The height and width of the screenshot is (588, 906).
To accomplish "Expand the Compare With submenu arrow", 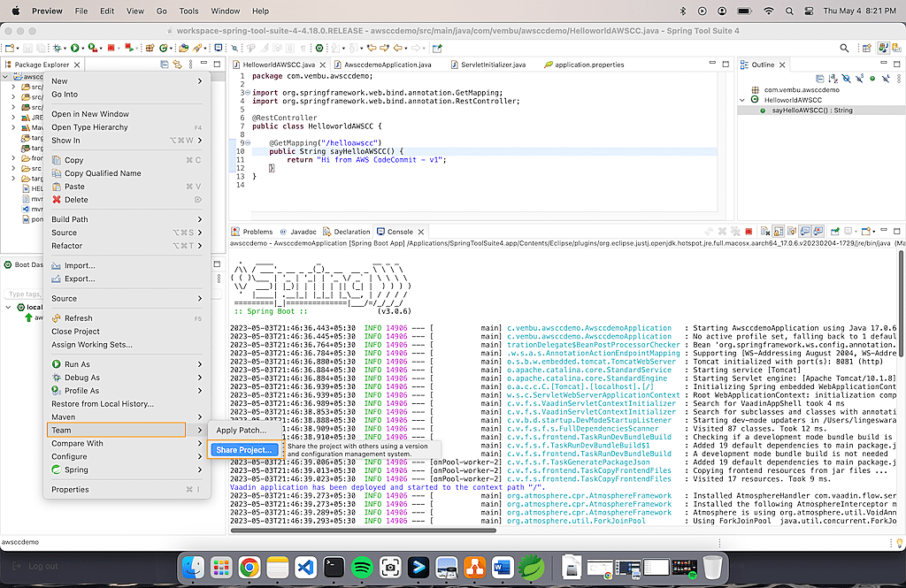I will coord(200,443).
